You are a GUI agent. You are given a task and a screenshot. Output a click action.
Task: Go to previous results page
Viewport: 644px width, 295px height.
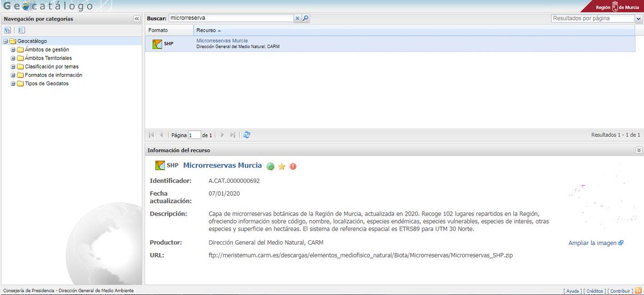pos(161,135)
